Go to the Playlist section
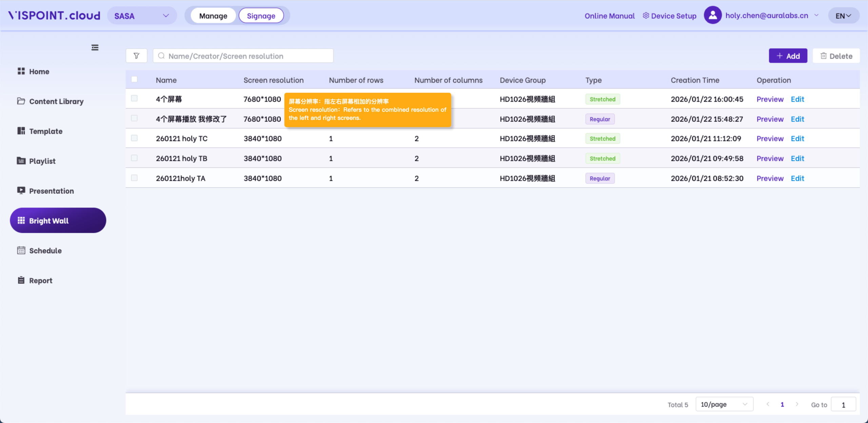 [42, 161]
